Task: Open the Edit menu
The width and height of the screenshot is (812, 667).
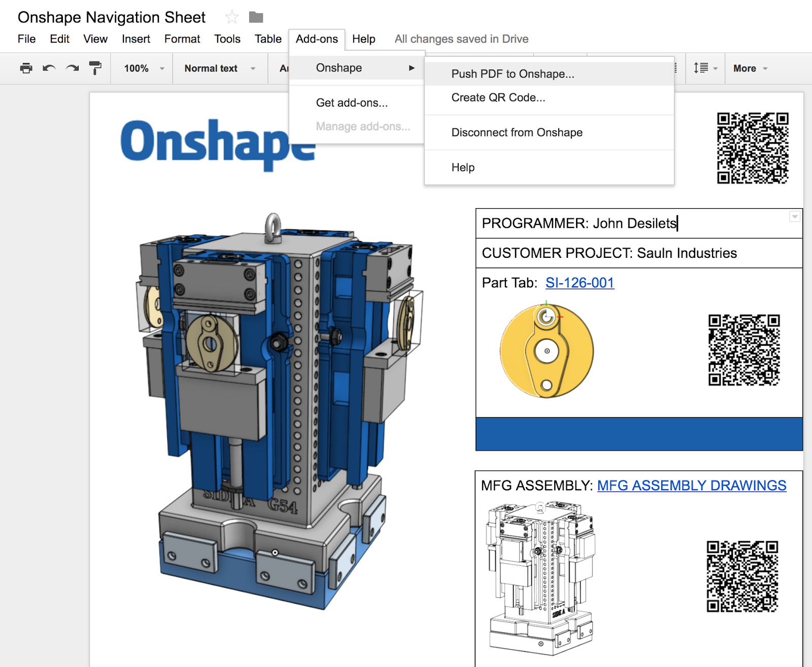Action: click(59, 39)
